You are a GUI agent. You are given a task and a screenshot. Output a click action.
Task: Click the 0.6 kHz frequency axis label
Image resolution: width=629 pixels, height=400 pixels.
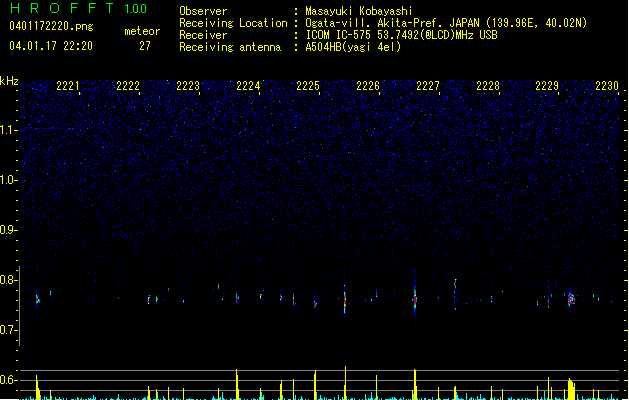pyautogui.click(x=8, y=380)
